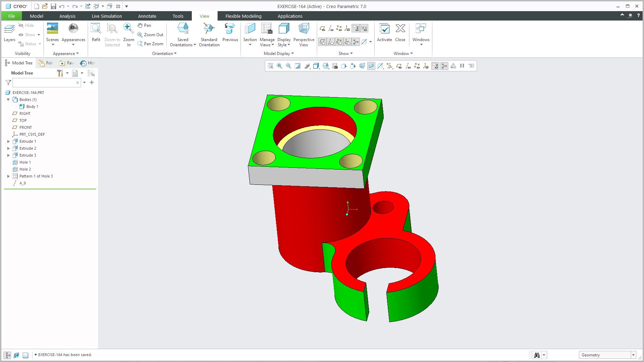This screenshot has height=362, width=644.
Task: Open the Appearances color ball
Action: (x=73, y=29)
